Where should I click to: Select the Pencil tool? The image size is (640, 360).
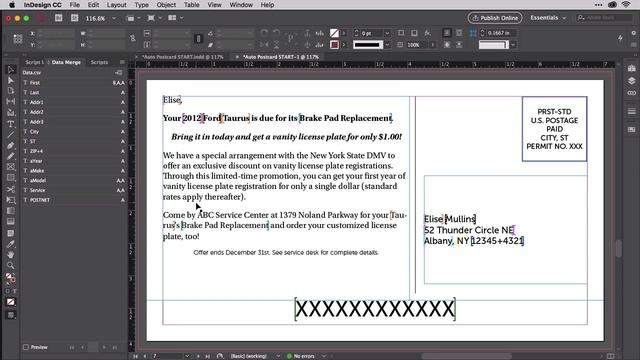coord(11,156)
